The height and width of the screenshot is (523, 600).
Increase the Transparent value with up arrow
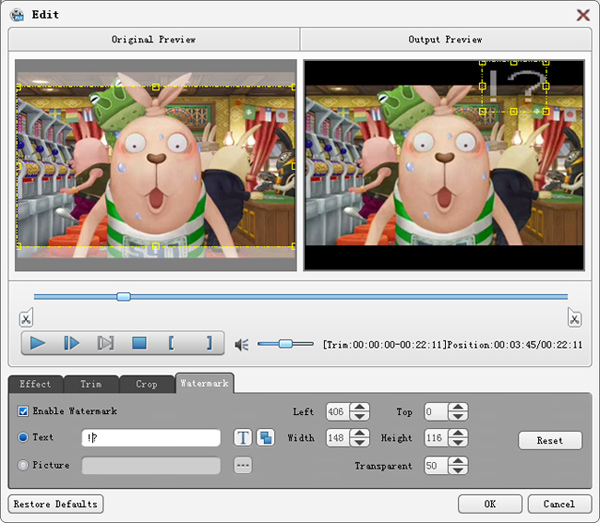point(458,461)
